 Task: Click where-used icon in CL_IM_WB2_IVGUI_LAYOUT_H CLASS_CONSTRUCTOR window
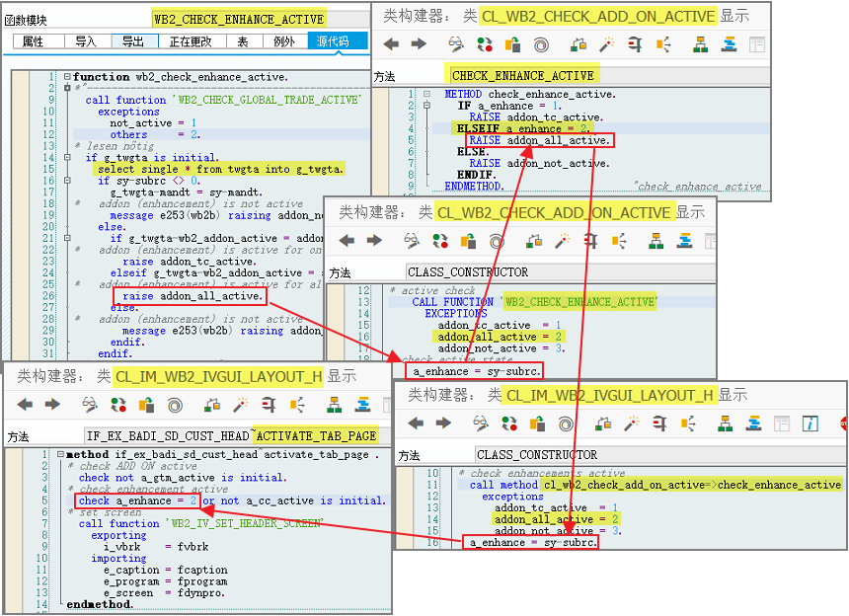(603, 423)
